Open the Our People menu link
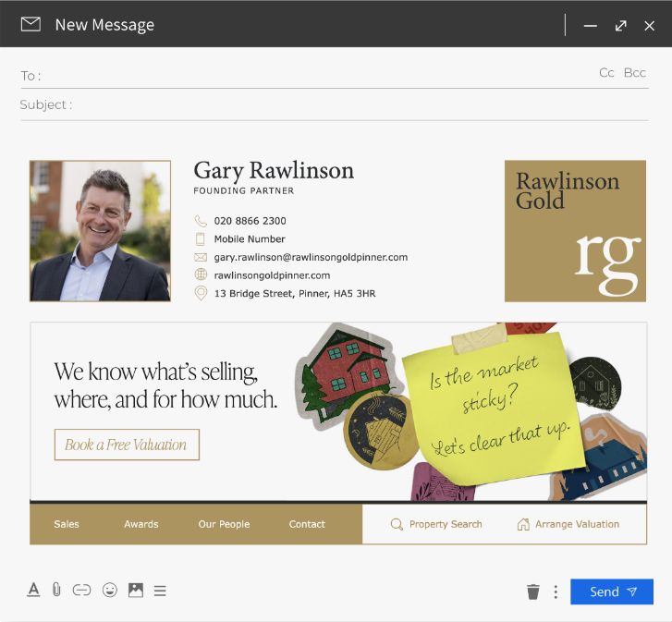 (224, 524)
